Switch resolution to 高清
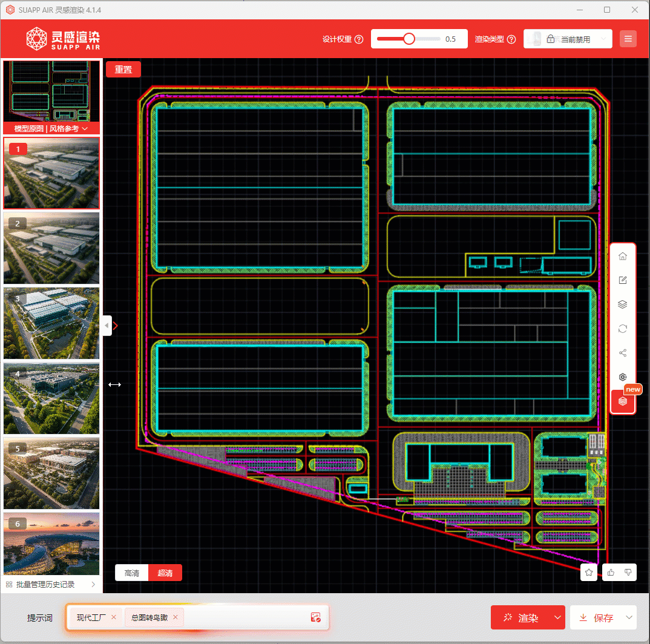The image size is (650, 644). coord(132,573)
